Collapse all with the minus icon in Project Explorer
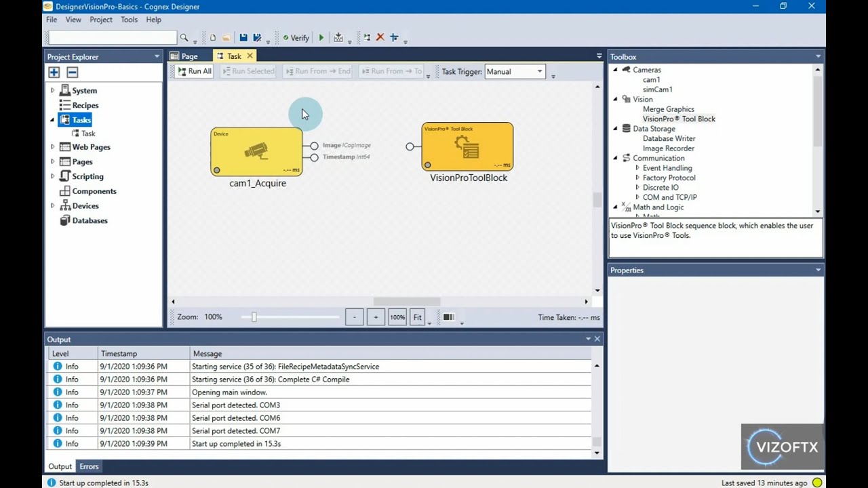The width and height of the screenshot is (868, 488). 73,73
